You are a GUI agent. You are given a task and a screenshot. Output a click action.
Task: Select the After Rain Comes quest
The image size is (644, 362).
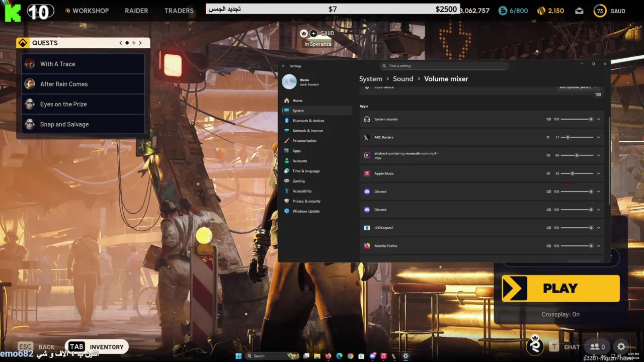(x=84, y=84)
